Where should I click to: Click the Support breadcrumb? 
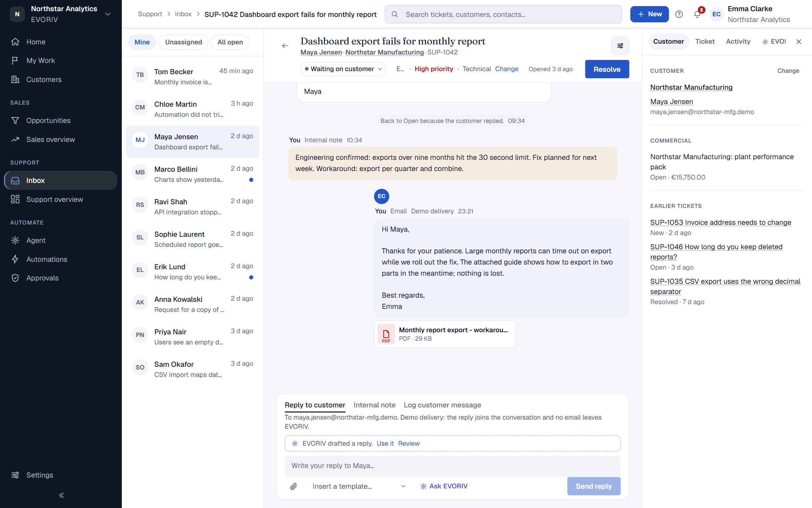click(150, 14)
